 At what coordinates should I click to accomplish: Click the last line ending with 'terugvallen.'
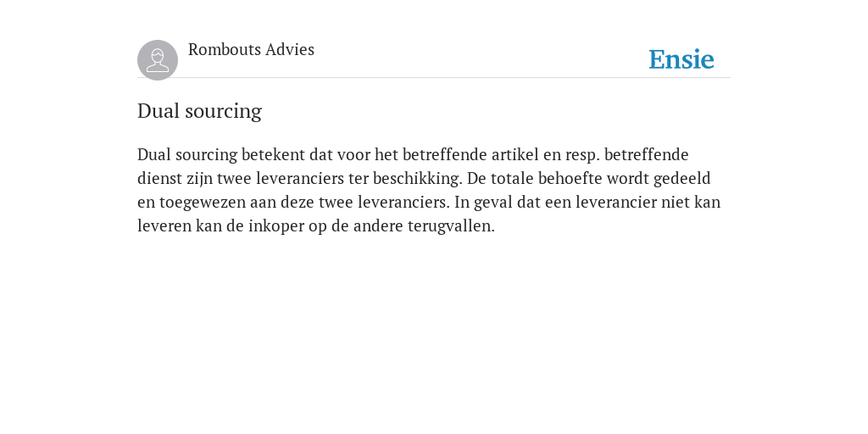tap(316, 226)
